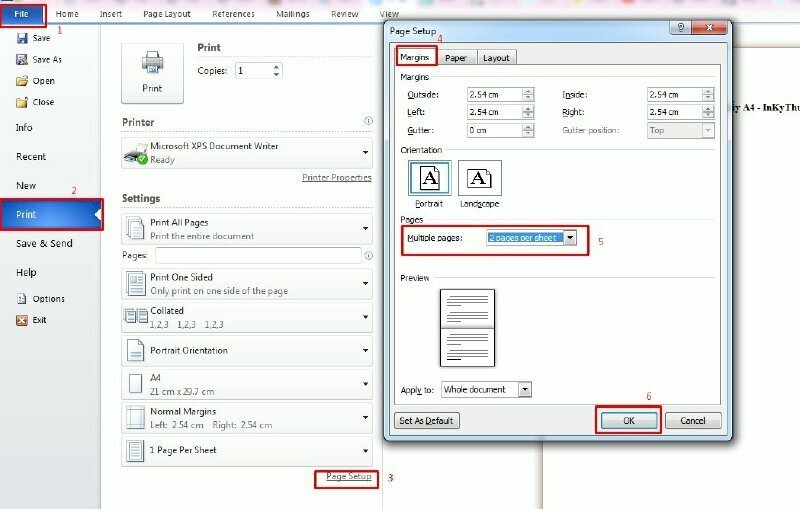Increase the Copies count spinner
The height and width of the screenshot is (509, 800).
277,67
